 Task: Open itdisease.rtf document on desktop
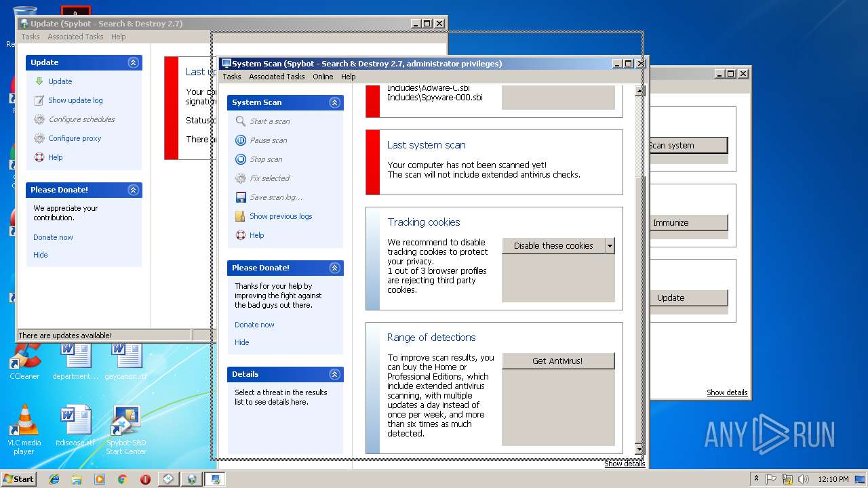coord(75,426)
